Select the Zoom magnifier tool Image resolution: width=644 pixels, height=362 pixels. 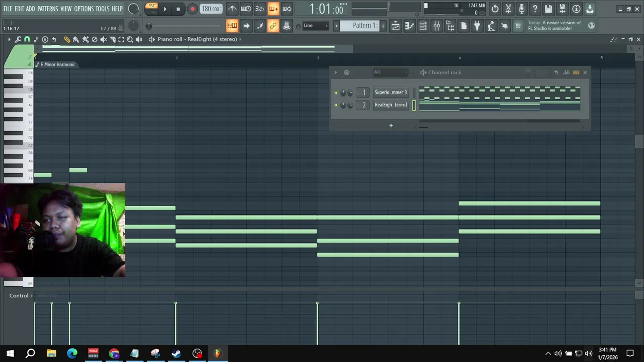point(130,39)
